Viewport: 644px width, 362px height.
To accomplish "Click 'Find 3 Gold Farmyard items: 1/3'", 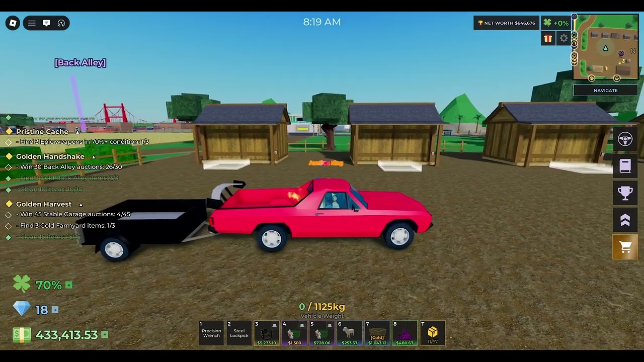I will point(66,226).
